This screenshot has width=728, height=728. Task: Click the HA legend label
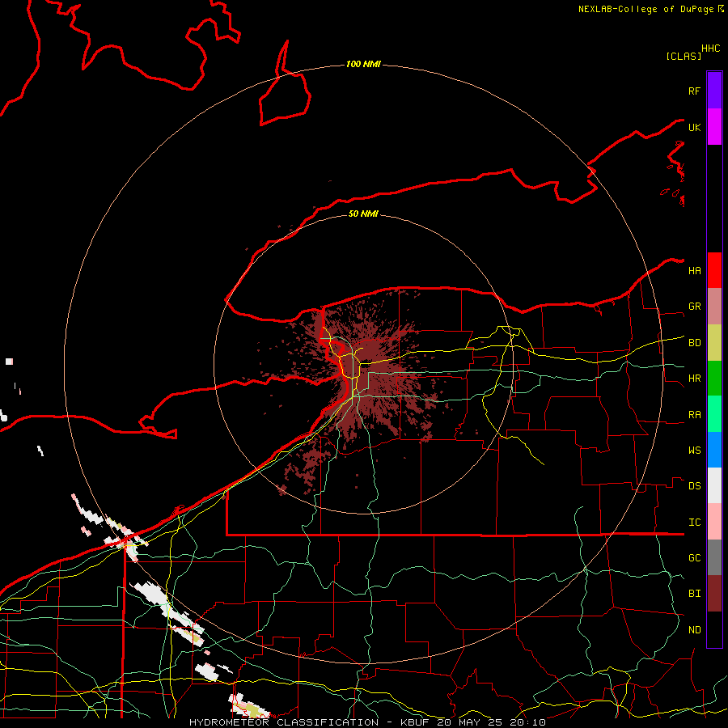click(694, 270)
